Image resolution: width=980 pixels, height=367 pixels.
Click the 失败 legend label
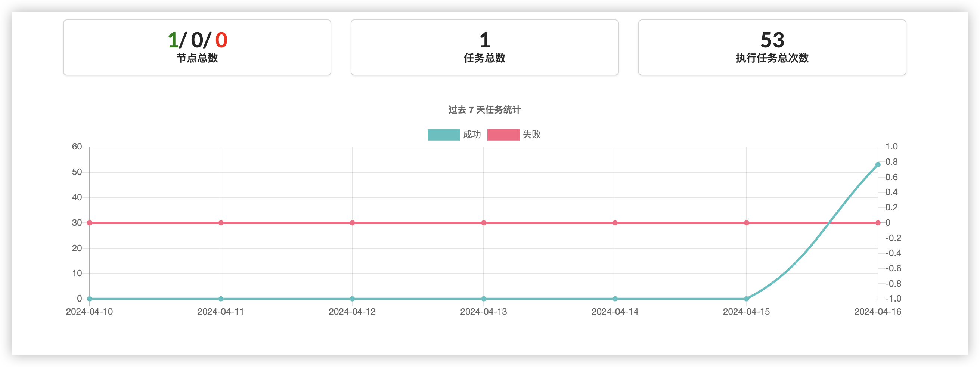(531, 135)
